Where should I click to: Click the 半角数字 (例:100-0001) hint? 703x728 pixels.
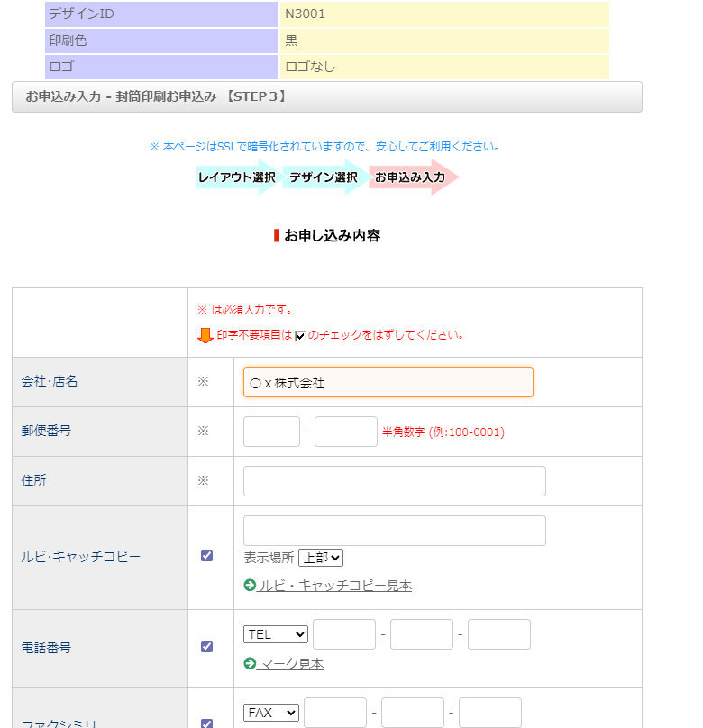[443, 432]
